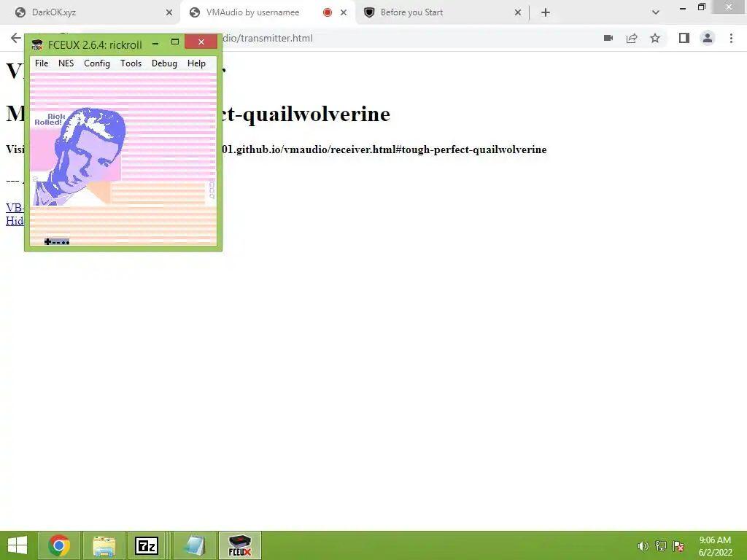Open 7-Zip from the taskbar
The width and height of the screenshot is (747, 560).
(x=147, y=545)
